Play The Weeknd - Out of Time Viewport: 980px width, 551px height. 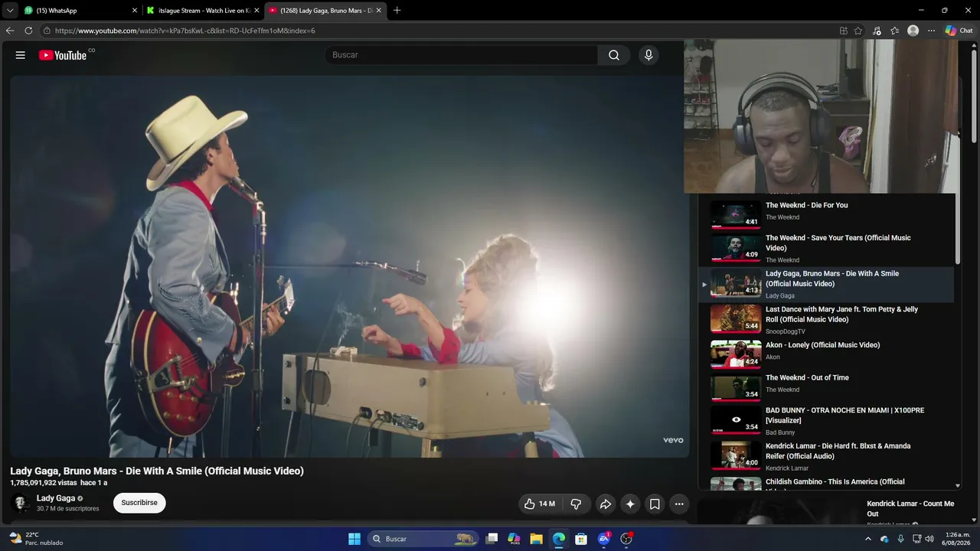click(827, 388)
